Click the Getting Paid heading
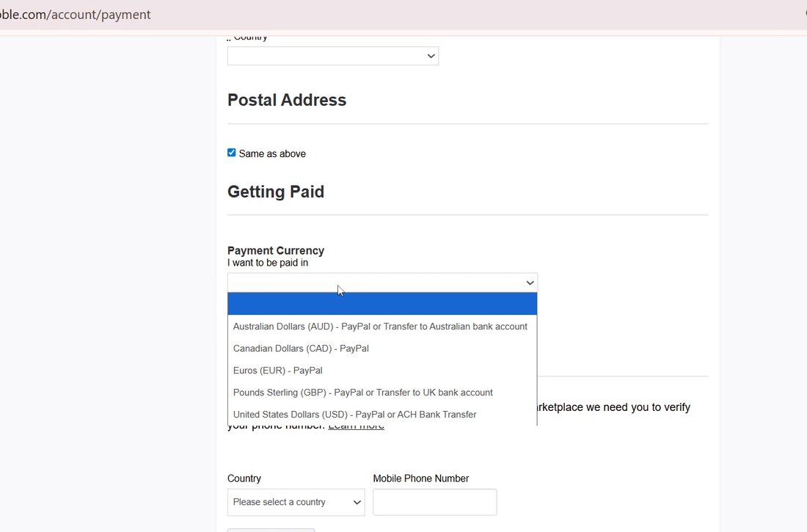807x532 pixels. coord(276,192)
